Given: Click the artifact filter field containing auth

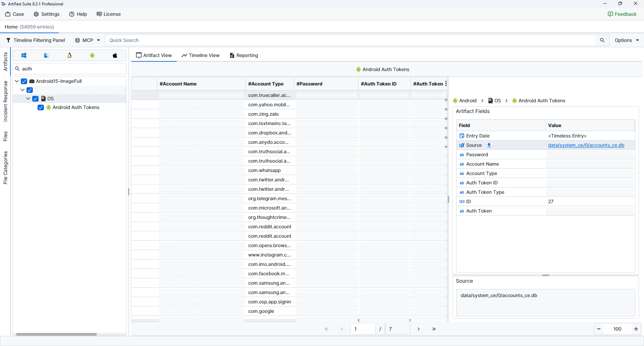Looking at the screenshot, I should point(69,69).
